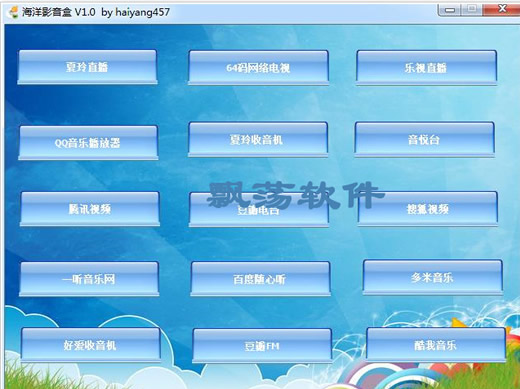Launch 一听音乐网
The width and height of the screenshot is (520, 389).
pyautogui.click(x=89, y=279)
